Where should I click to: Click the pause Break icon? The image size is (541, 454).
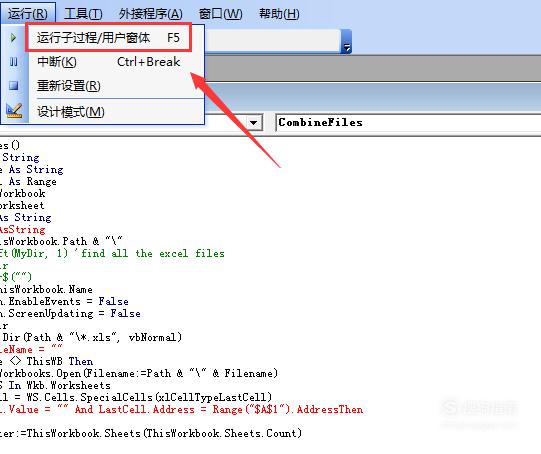pyautogui.click(x=13, y=62)
